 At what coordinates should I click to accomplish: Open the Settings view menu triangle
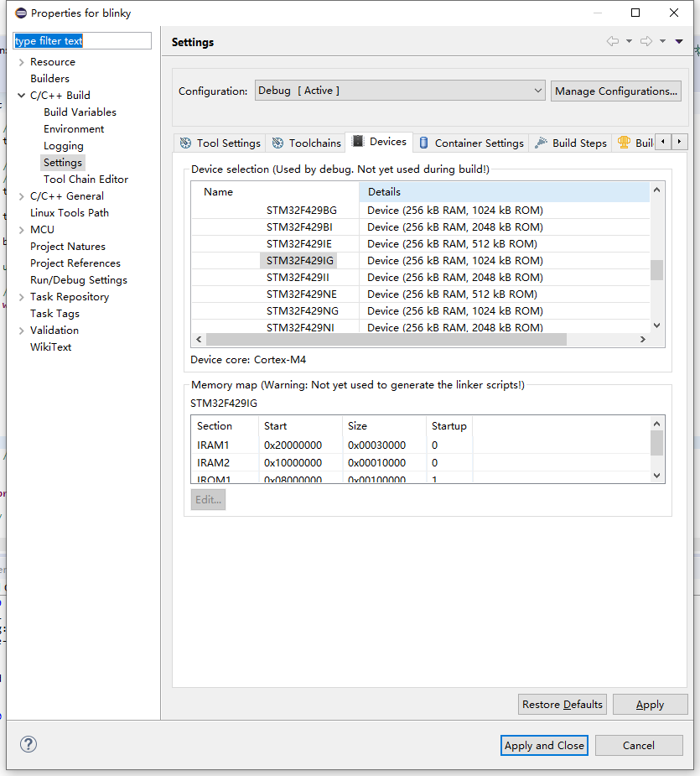(x=679, y=42)
